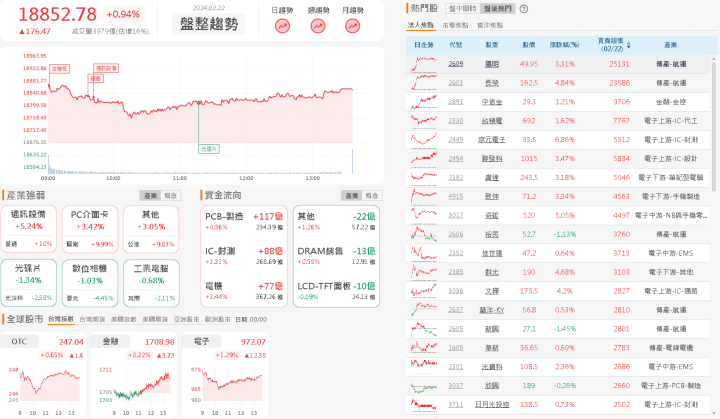Select the 美國指數 tab under 全球股市
Viewport: 720px width, 419px height.
coord(124,319)
